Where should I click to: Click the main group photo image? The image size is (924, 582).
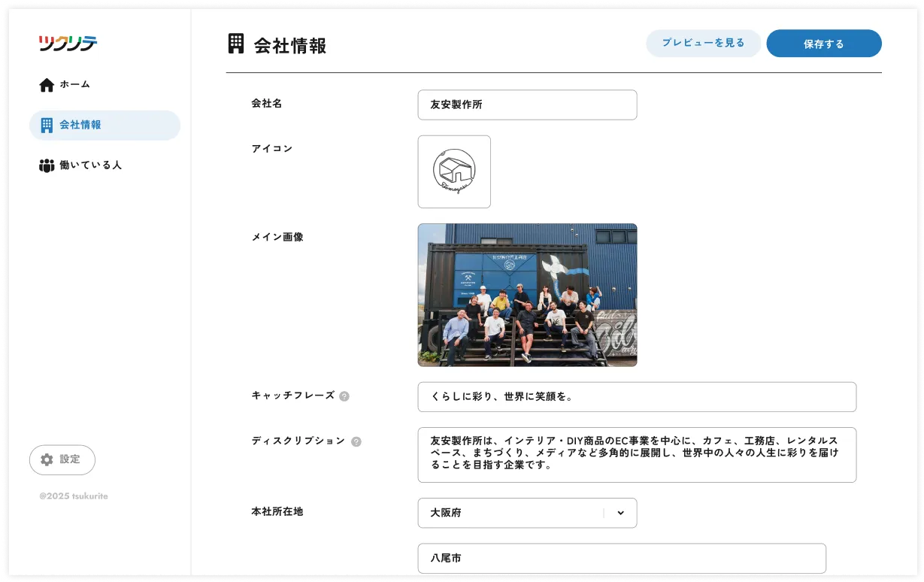527,295
